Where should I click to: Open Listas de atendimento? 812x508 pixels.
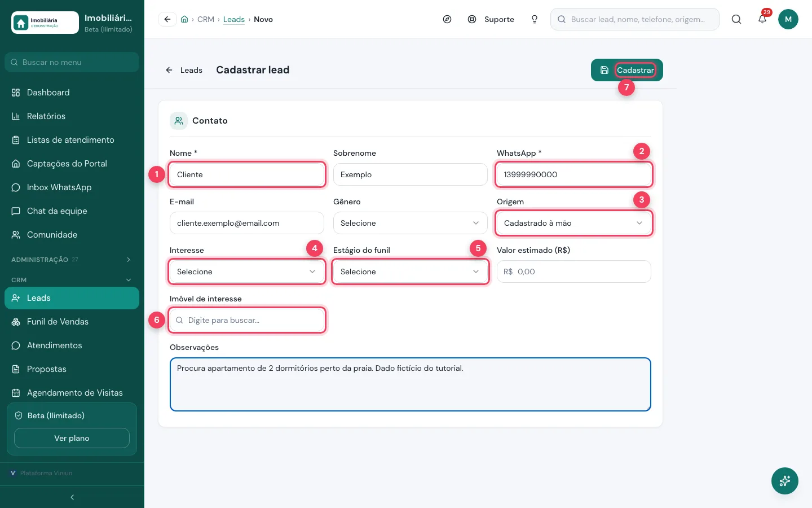tap(72, 140)
